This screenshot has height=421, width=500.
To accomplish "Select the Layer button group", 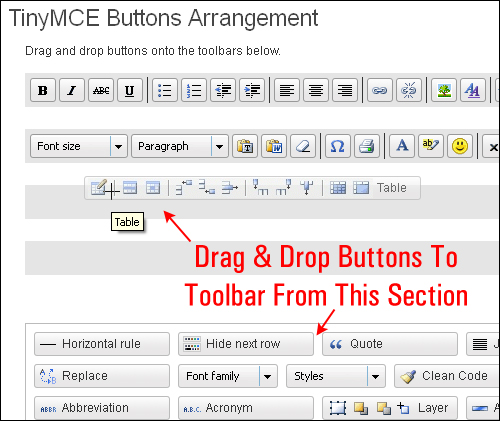I will click(x=390, y=408).
